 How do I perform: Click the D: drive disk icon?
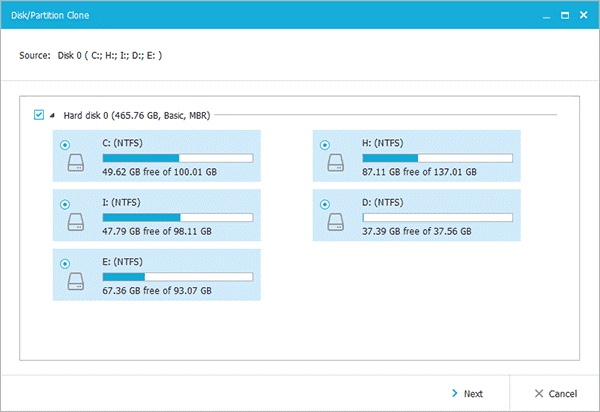tap(335, 223)
